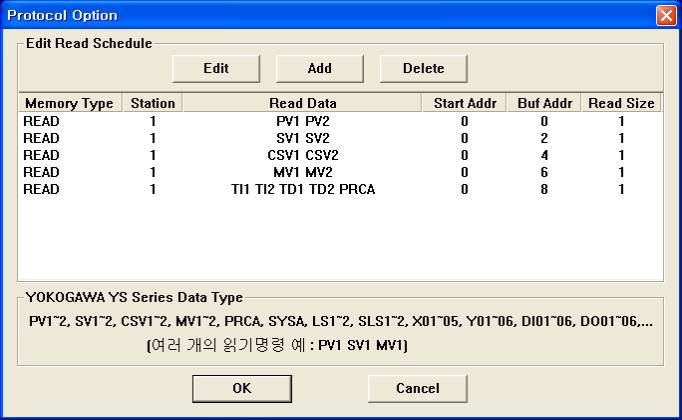
Task: Sort by Memory Type column header
Action: pyautogui.click(x=70, y=103)
